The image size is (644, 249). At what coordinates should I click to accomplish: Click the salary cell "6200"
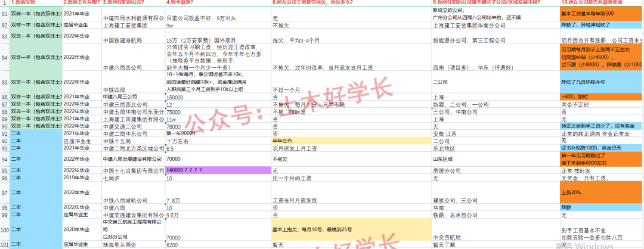(218, 244)
